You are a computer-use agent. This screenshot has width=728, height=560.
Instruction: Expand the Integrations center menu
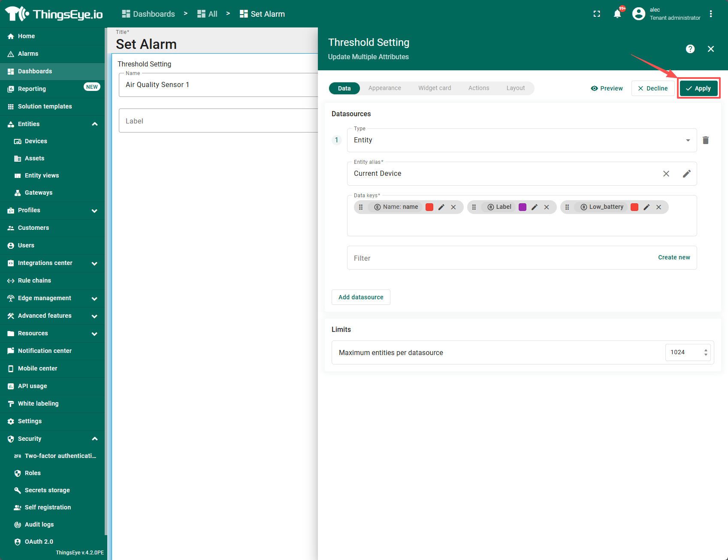coord(94,263)
